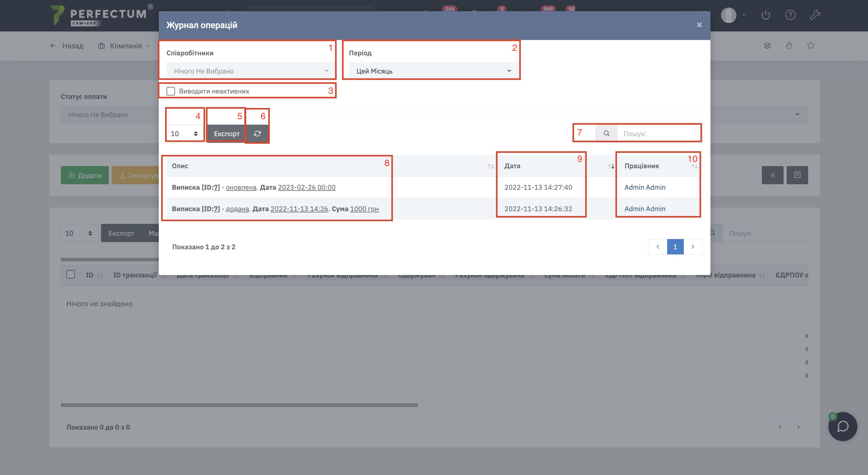Open the chat bubble widget
This screenshot has width=868, height=475.
click(x=842, y=427)
